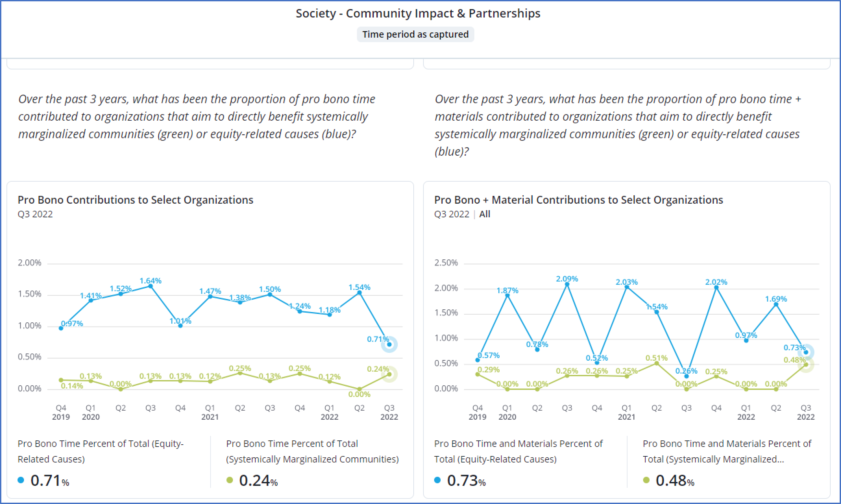Click the large 0.48% legend value

tap(675, 481)
